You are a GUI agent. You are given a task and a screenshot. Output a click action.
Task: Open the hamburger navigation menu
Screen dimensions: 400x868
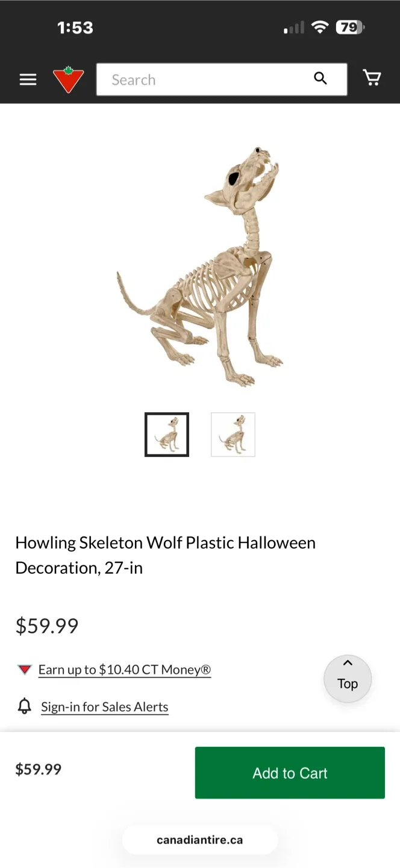point(28,80)
